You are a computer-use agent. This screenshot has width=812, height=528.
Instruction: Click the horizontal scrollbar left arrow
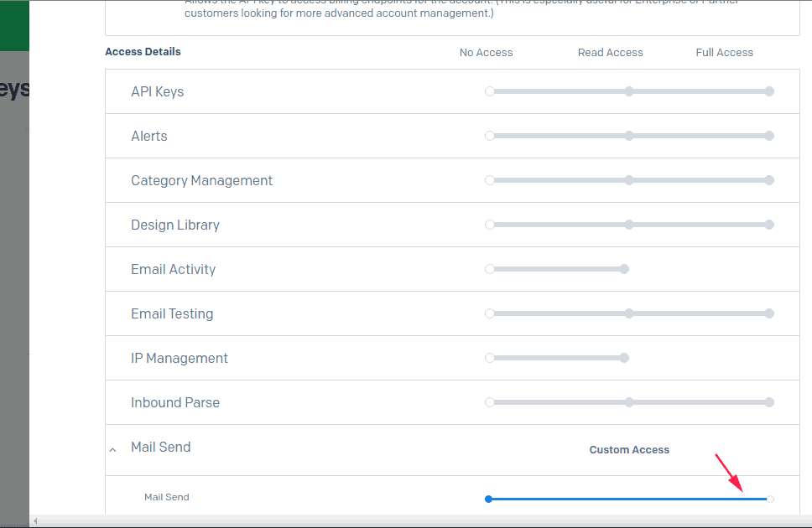(x=35, y=520)
